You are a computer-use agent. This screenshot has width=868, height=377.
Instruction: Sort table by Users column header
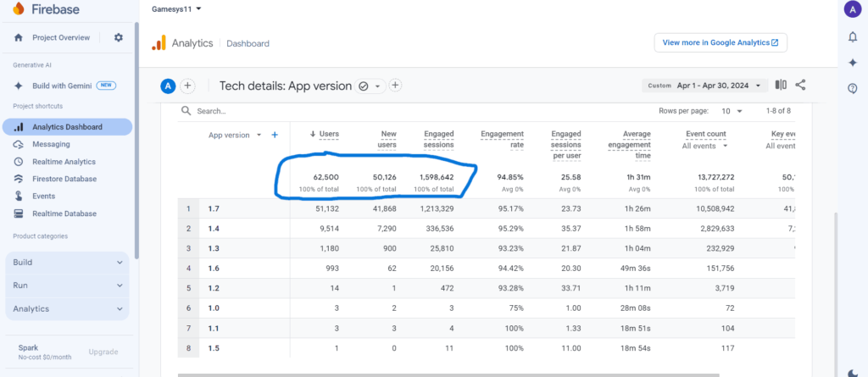(325, 134)
